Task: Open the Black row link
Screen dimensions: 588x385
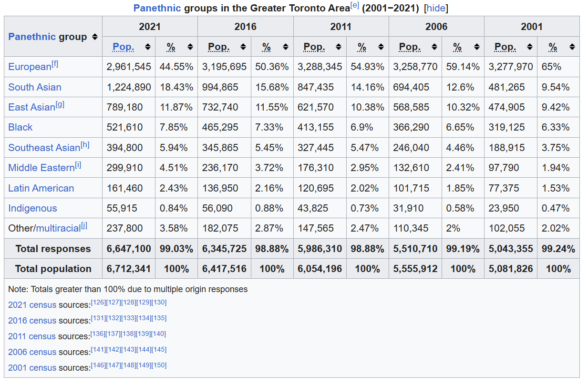Action: tap(21, 127)
